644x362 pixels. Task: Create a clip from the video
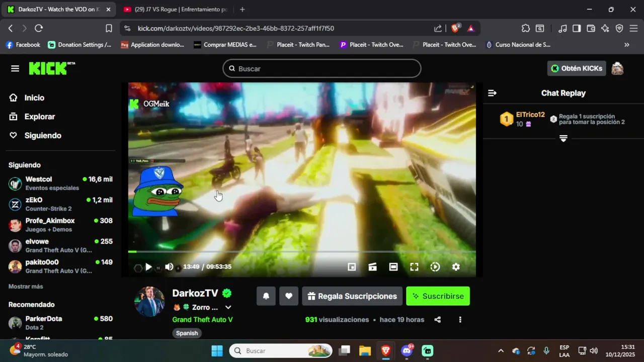[x=372, y=267]
